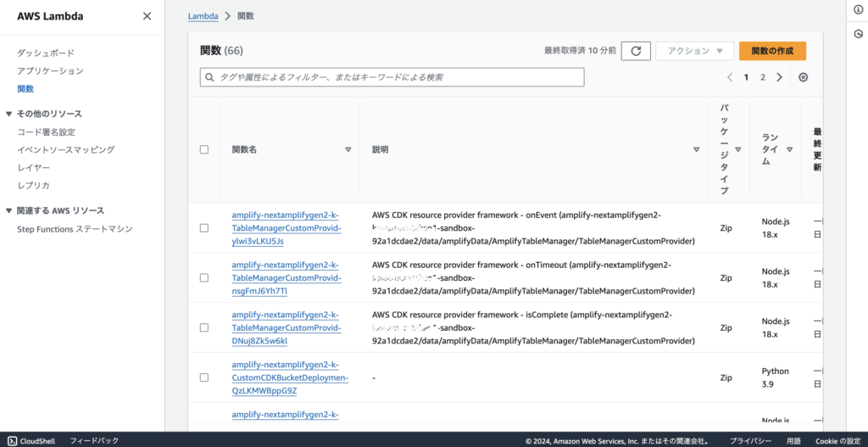This screenshot has width=868, height=447.
Task: Go to next page arrow
Action: (780, 77)
